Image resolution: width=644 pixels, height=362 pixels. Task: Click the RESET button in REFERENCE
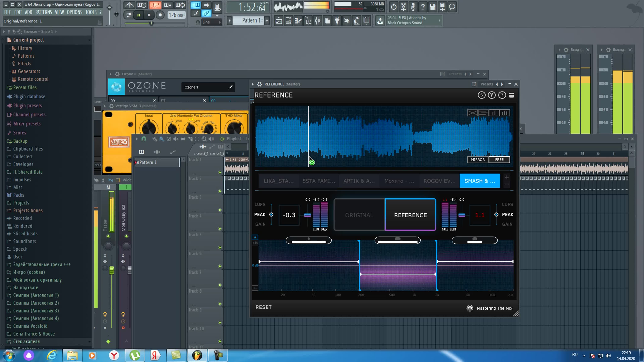[264, 307]
